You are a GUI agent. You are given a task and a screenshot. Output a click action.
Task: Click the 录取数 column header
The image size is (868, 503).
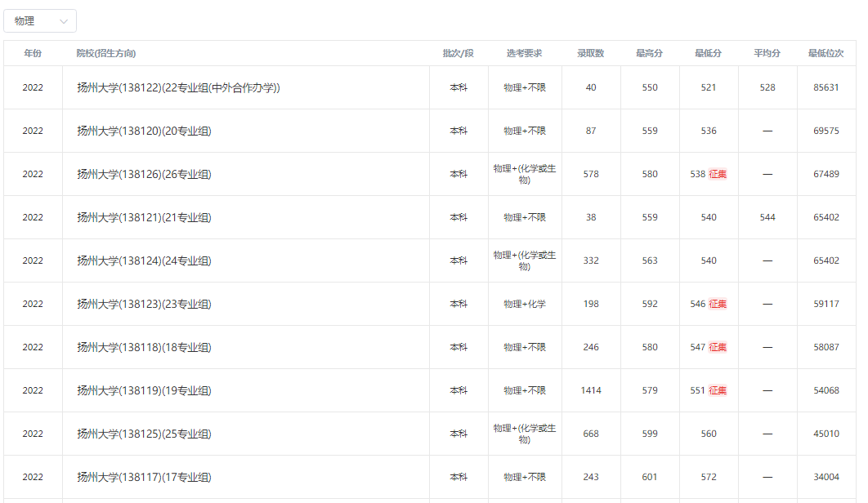click(x=590, y=53)
